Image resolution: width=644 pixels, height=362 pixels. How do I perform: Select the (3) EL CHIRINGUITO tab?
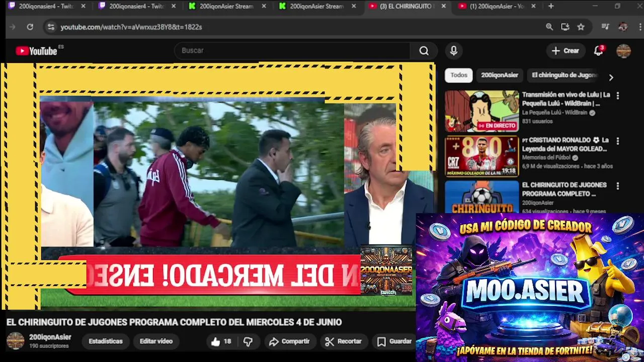coord(407,6)
